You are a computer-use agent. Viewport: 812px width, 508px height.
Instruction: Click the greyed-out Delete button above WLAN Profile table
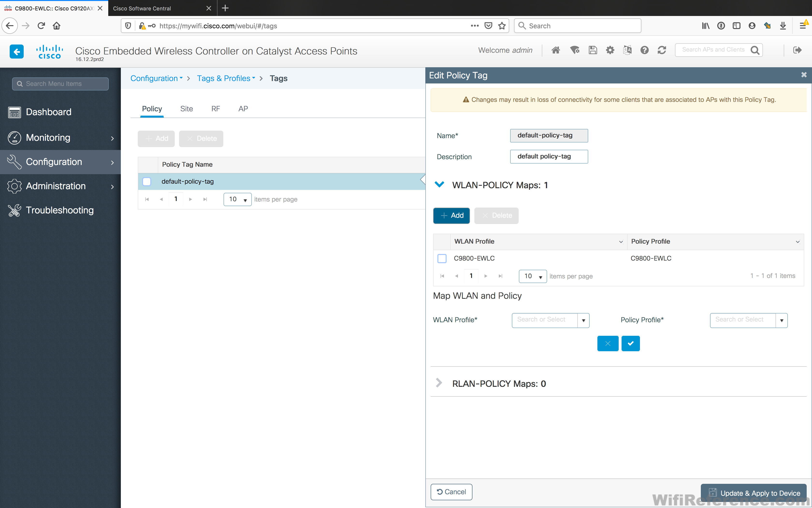(496, 216)
